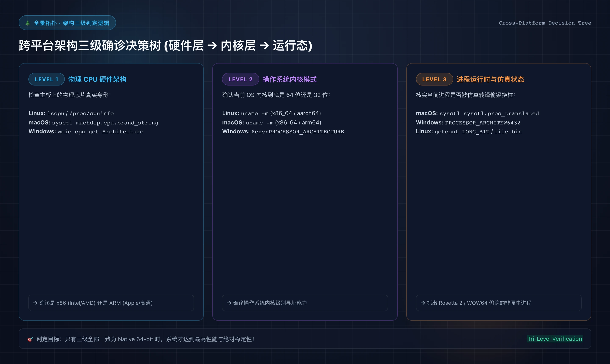Click the 确诊操作系统内核级别寻址能力 conclusion box

coord(305,303)
